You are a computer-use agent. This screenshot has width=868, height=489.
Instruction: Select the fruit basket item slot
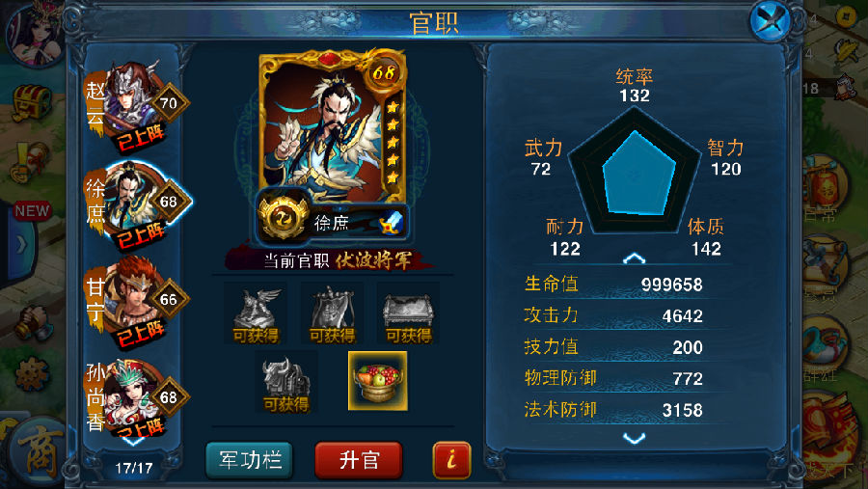pyautogui.click(x=378, y=381)
